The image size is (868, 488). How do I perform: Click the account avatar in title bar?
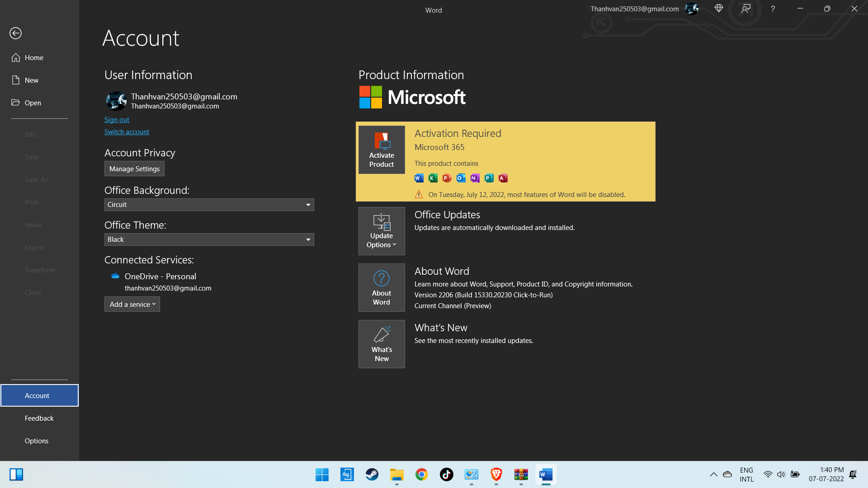pyautogui.click(x=692, y=9)
